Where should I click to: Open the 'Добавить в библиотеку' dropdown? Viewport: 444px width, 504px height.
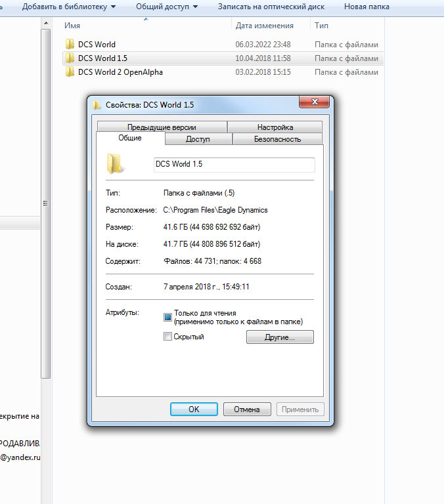[69, 7]
